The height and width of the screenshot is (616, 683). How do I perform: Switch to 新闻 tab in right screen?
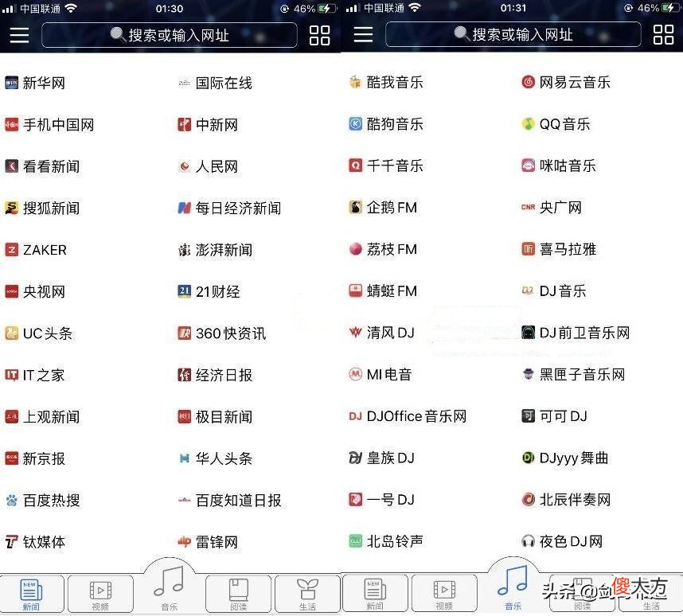[375, 594]
